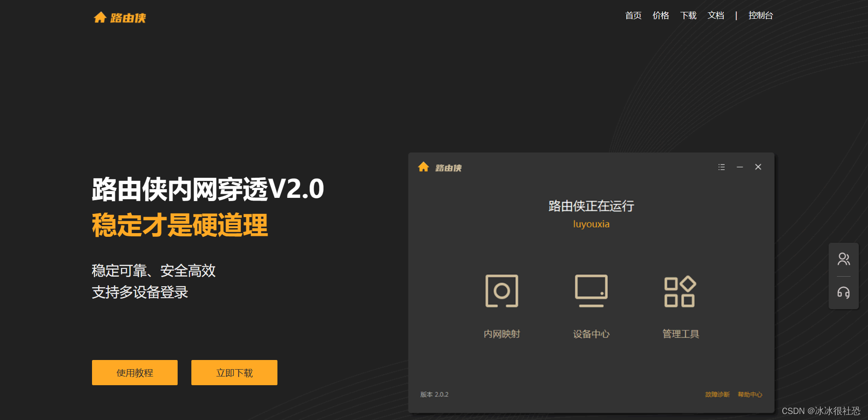Click the 立即下载 button
This screenshot has width=868, height=420.
234,372
